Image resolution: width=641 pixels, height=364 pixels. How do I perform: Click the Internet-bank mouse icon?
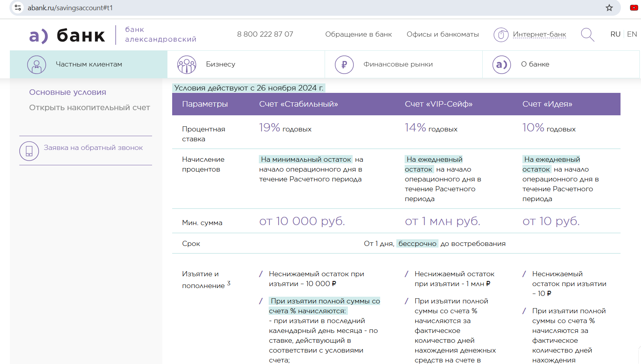tap(501, 35)
